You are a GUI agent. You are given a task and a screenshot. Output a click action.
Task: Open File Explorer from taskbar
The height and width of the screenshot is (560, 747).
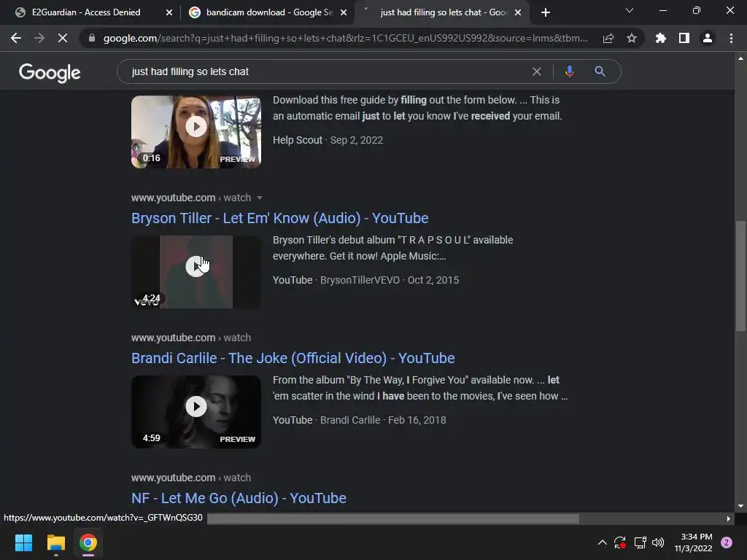(x=55, y=542)
